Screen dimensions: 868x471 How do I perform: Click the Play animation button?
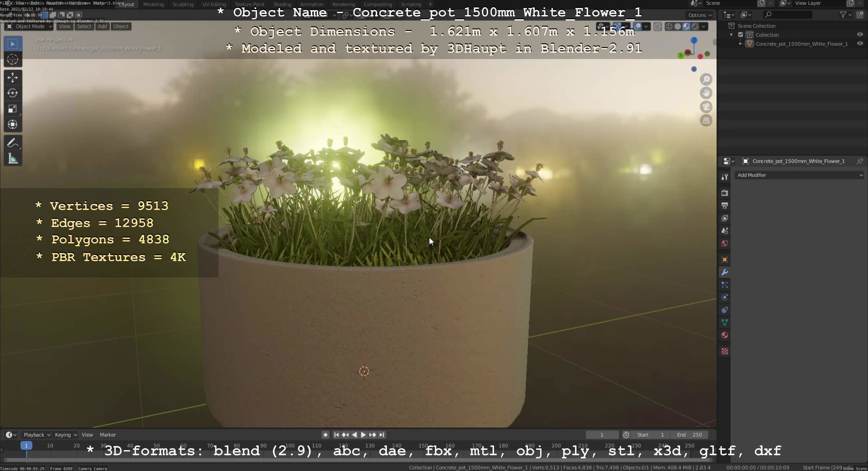(363, 435)
